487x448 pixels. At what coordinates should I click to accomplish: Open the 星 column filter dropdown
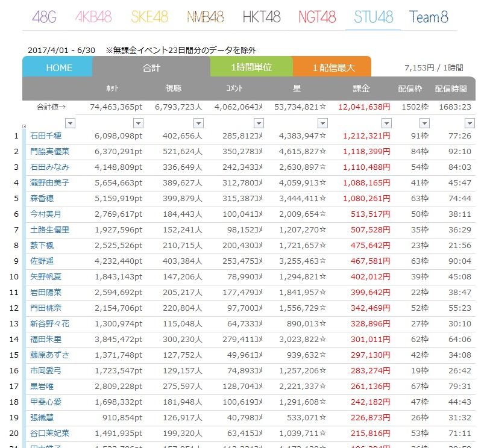[322, 123]
